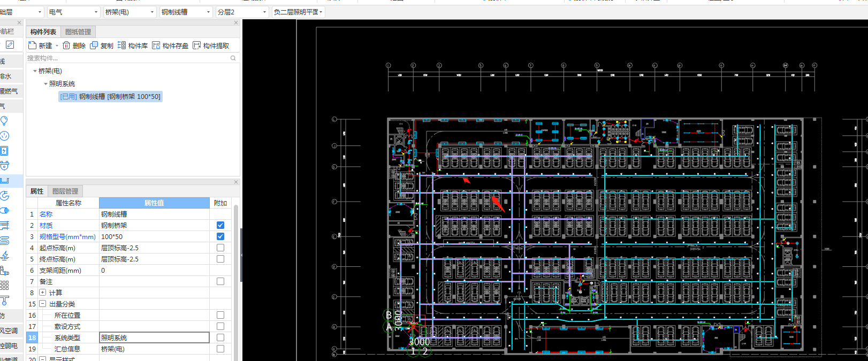Image resolution: width=868 pixels, height=361 pixels.
Task: Expand the 计算 property group
Action: coord(43,293)
